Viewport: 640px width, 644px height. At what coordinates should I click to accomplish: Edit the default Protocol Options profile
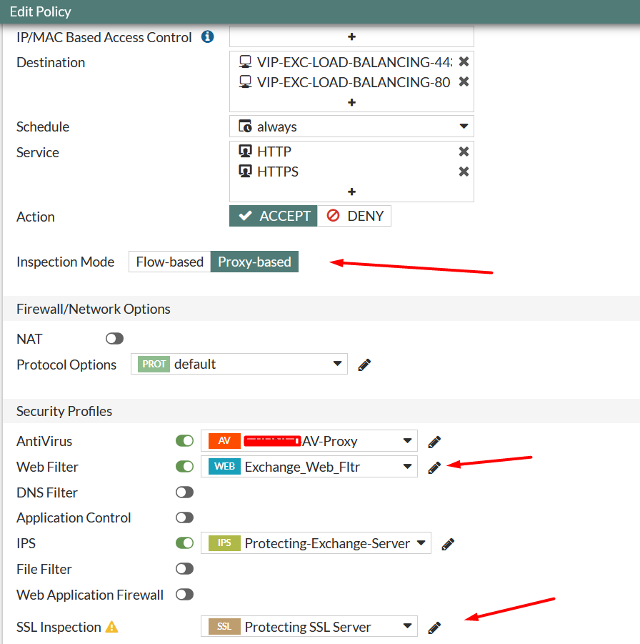pos(364,365)
